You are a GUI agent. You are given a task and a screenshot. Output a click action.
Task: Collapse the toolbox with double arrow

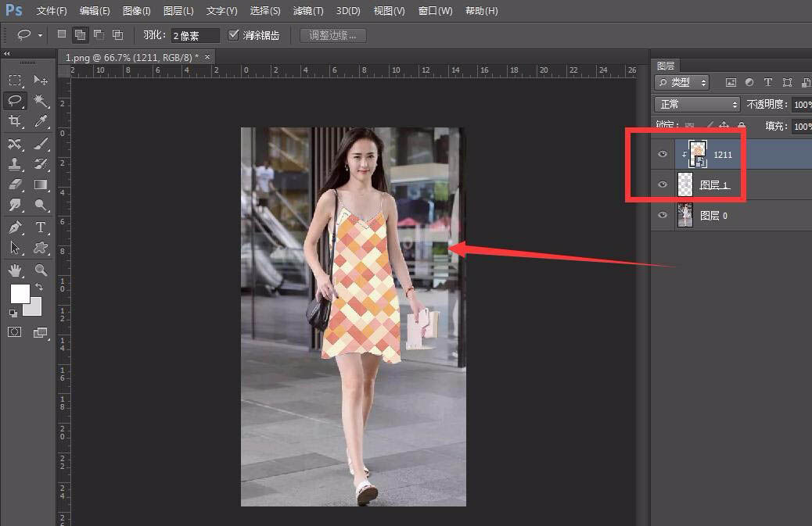point(7,53)
